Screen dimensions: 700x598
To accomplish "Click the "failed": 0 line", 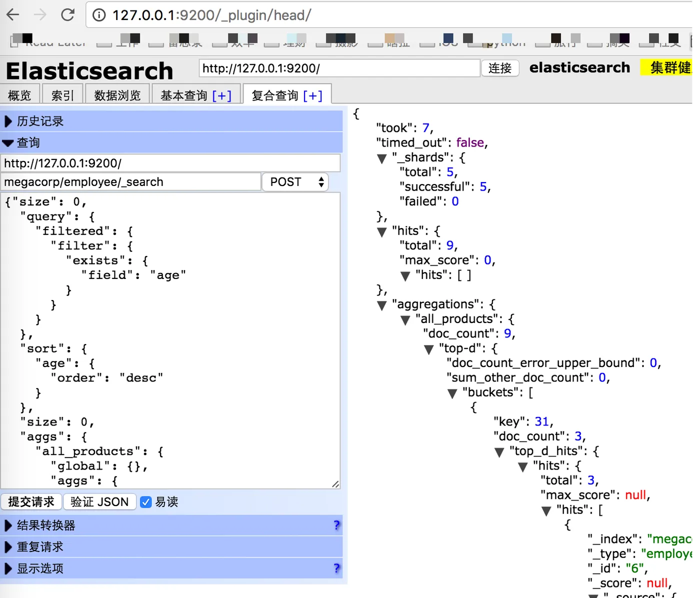I will tap(429, 201).
